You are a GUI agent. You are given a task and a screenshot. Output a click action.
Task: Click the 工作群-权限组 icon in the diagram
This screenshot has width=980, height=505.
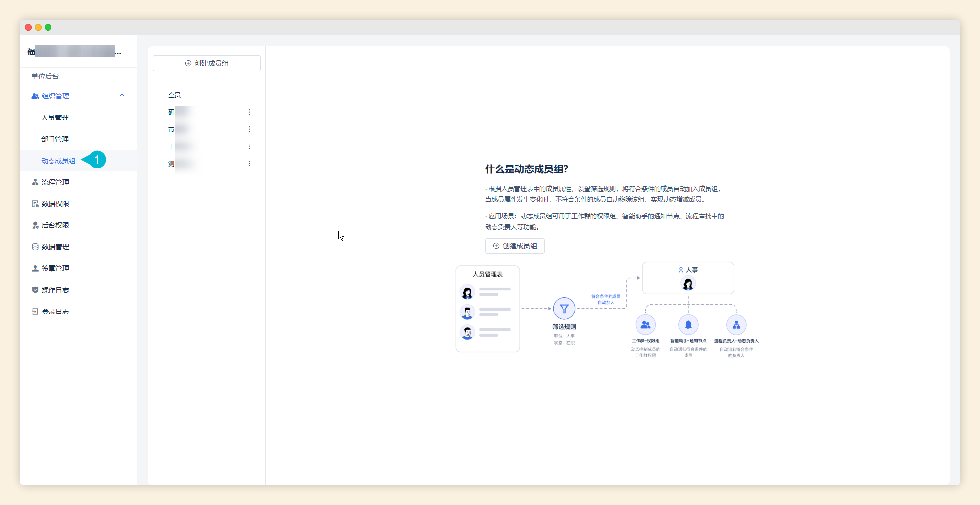pos(645,325)
